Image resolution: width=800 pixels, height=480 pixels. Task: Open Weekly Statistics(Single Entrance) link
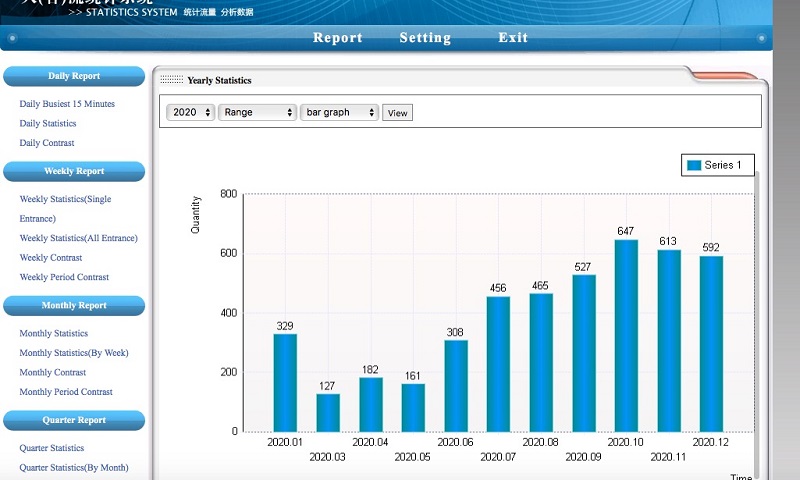click(x=65, y=209)
